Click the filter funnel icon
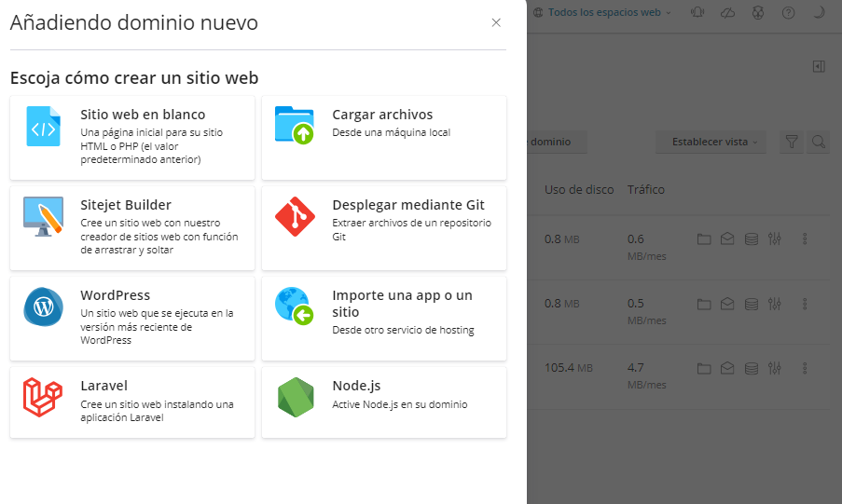Viewport: 842px width, 504px height. click(792, 142)
